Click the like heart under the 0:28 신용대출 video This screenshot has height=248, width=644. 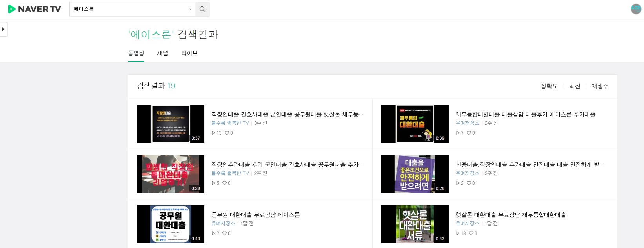[x=469, y=183]
